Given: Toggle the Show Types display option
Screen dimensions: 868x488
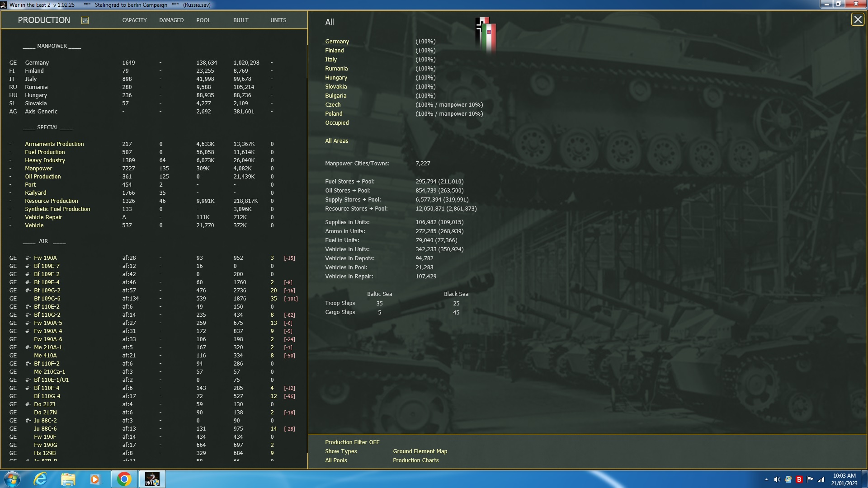Looking at the screenshot, I should pos(340,451).
